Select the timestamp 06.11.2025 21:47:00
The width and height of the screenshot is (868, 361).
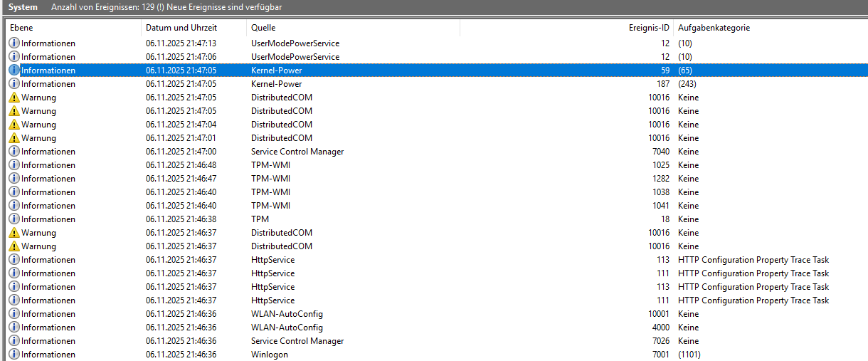[x=181, y=152]
